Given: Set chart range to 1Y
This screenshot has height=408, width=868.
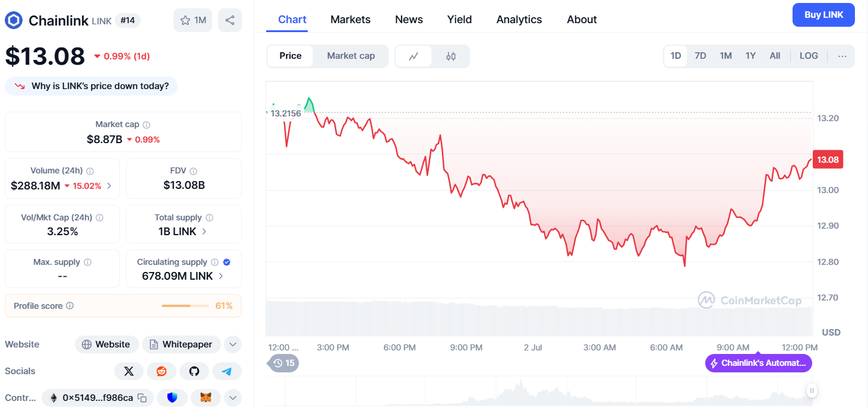Looking at the screenshot, I should point(750,56).
